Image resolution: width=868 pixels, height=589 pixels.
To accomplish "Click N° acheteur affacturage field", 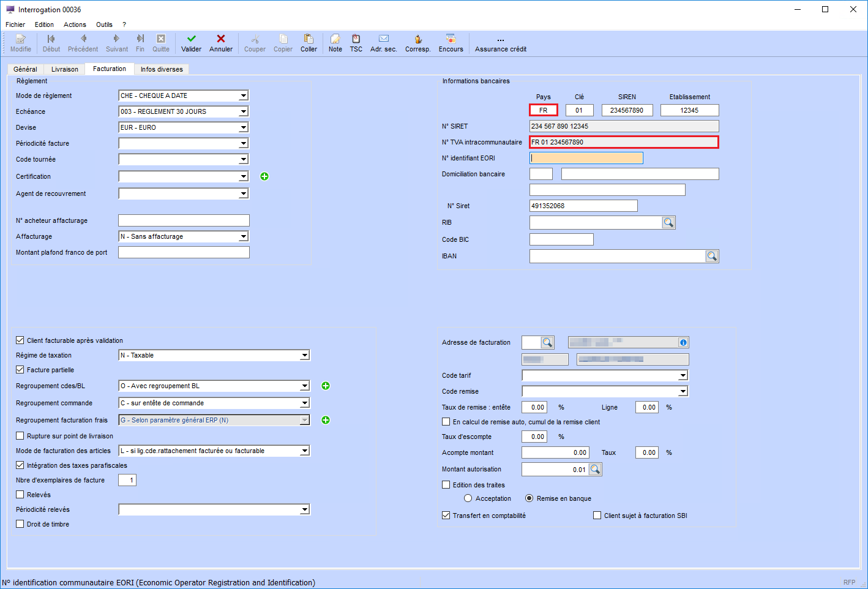I will pos(184,220).
